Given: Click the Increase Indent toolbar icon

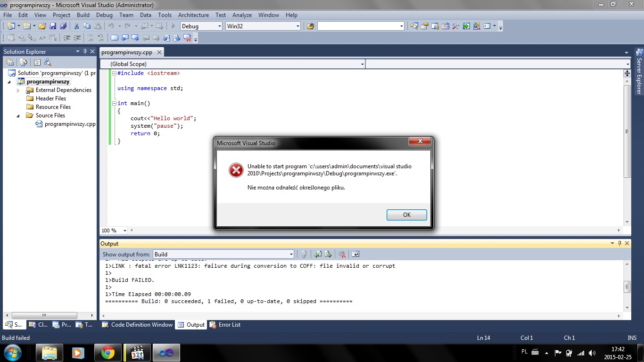Looking at the screenshot, I should click(77, 38).
